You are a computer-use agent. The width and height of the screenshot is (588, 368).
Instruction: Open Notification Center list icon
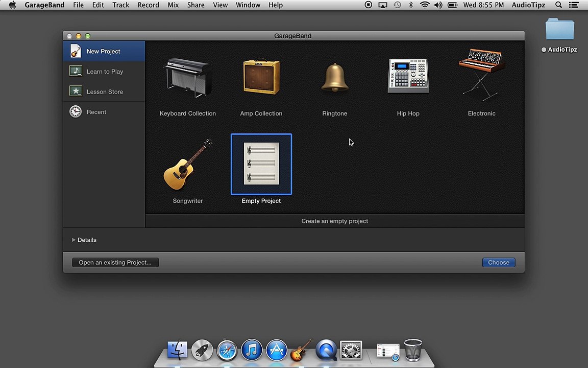[573, 5]
